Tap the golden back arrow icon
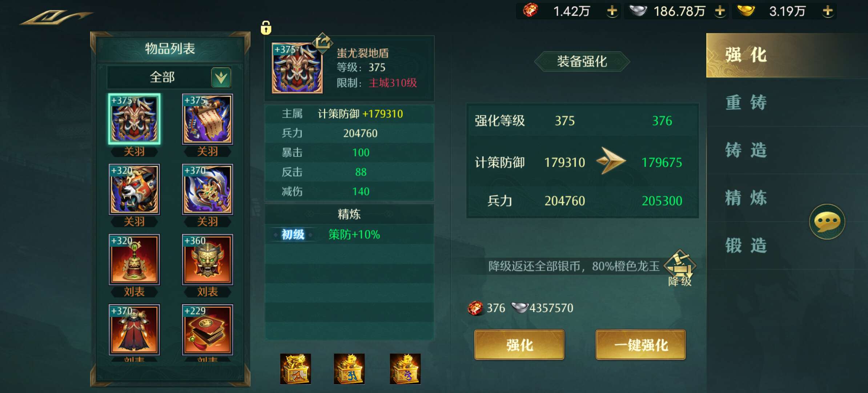Screen dimensions: 868x393 tap(56, 17)
